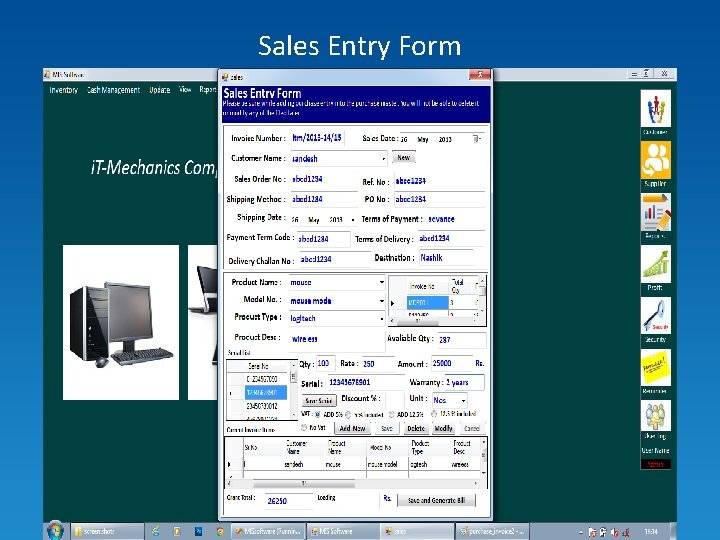Expand the Model No. dropdown

(x=382, y=301)
